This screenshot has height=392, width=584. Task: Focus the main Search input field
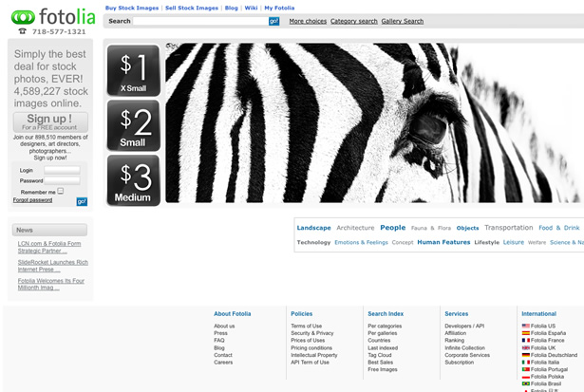tap(200, 21)
